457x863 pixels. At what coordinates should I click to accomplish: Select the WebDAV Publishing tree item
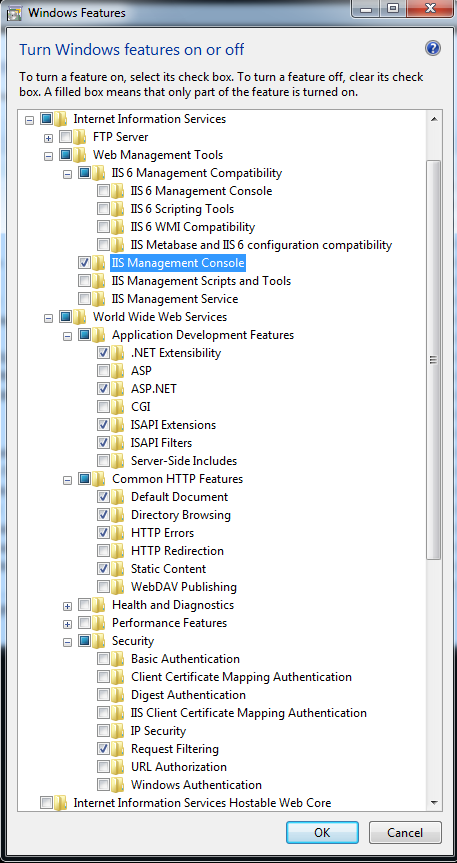(x=184, y=587)
